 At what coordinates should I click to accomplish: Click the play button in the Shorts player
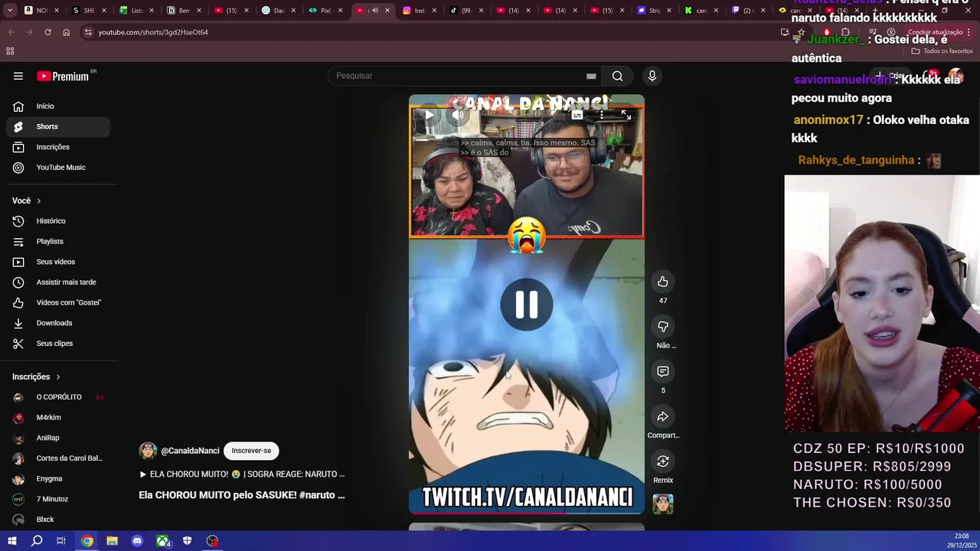(430, 115)
